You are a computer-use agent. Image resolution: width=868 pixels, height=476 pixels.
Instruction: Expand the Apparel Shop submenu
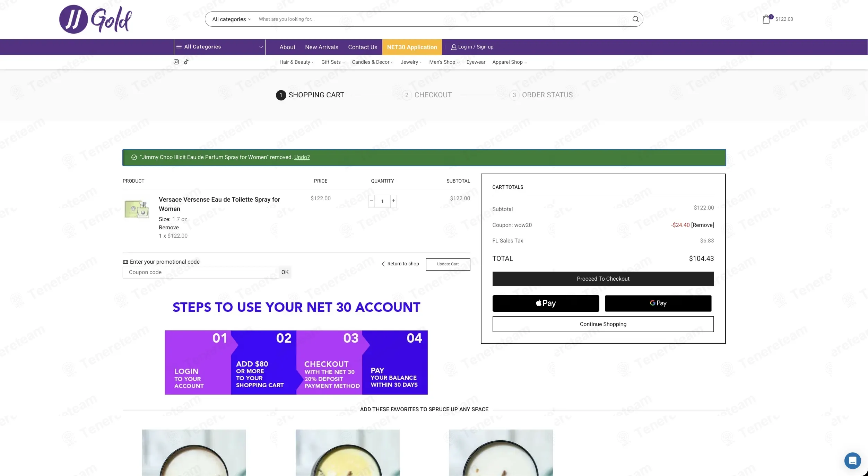[x=509, y=62]
